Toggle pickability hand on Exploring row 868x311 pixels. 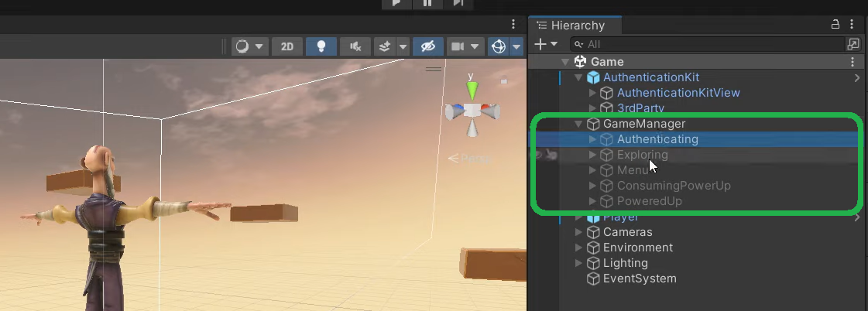pos(551,155)
